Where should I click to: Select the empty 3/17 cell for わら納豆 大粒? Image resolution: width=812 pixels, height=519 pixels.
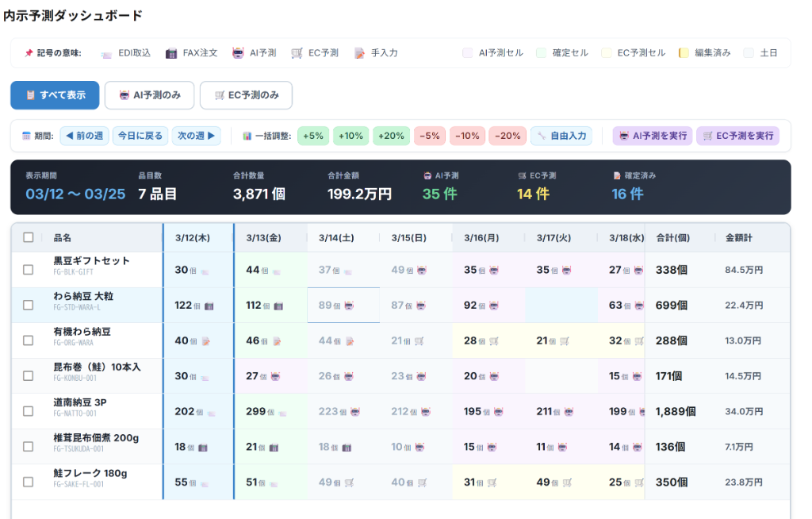(561, 306)
